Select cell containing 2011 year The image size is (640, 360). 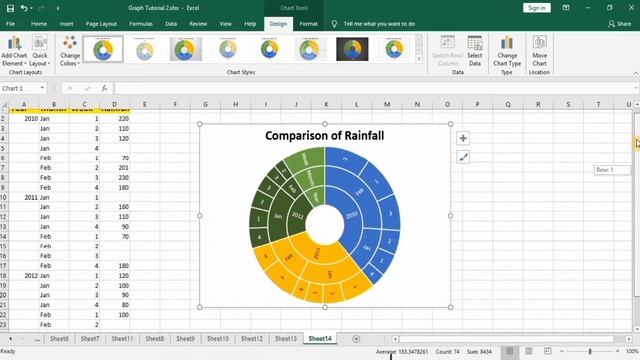coord(24,197)
